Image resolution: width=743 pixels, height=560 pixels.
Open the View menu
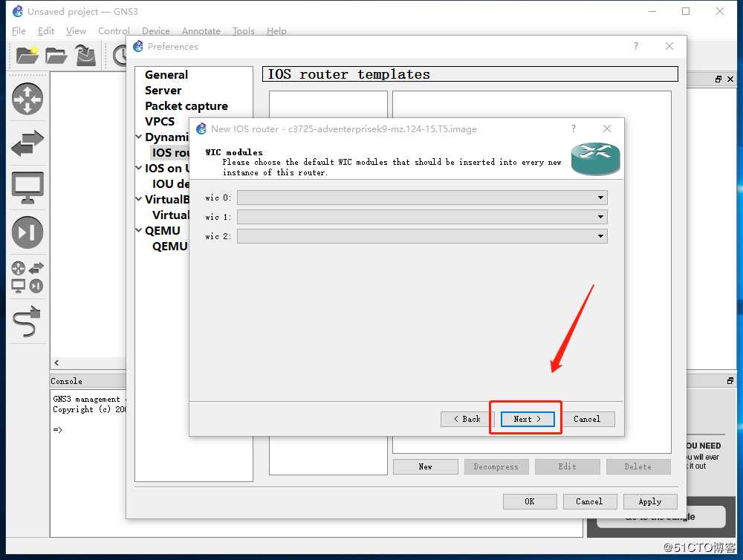point(76,30)
